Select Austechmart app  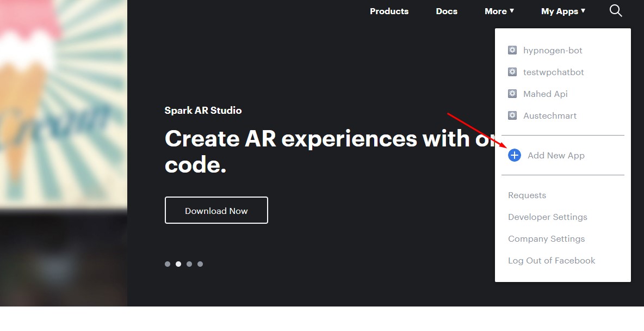pos(549,115)
